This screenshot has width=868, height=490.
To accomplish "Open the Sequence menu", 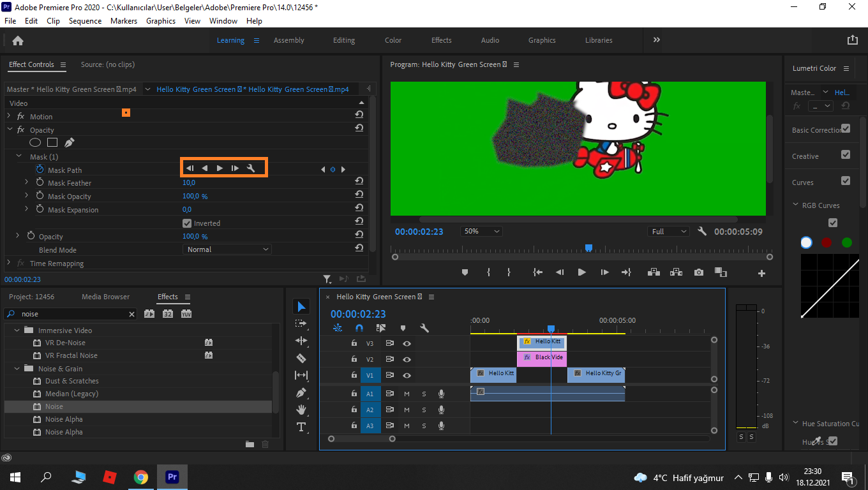I will (x=85, y=21).
